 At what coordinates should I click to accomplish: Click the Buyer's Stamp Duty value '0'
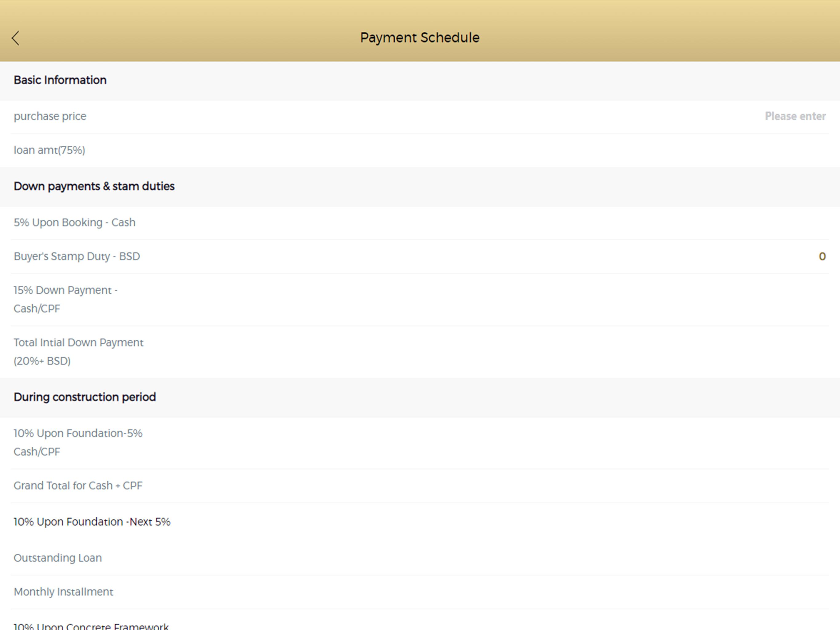(x=822, y=257)
